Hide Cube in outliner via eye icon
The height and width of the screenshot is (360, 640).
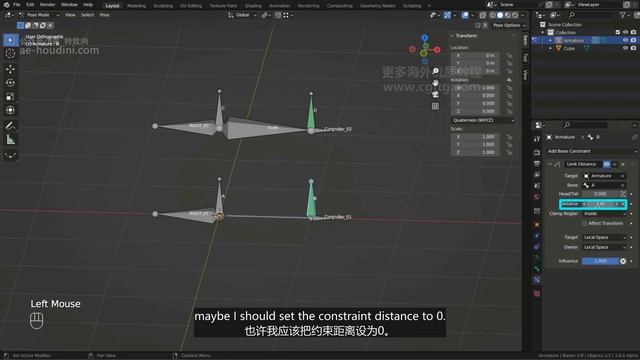[x=625, y=48]
